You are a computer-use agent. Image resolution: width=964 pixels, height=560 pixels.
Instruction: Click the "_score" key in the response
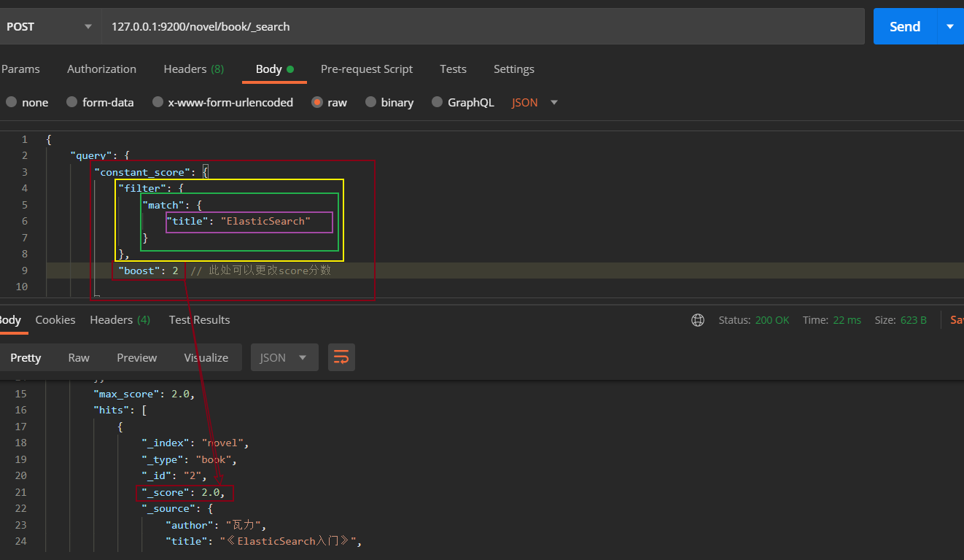coord(167,492)
